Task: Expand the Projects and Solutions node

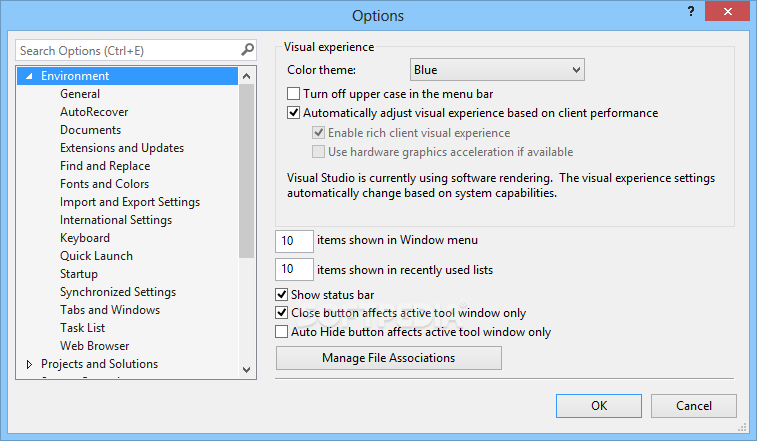Action: 29,364
